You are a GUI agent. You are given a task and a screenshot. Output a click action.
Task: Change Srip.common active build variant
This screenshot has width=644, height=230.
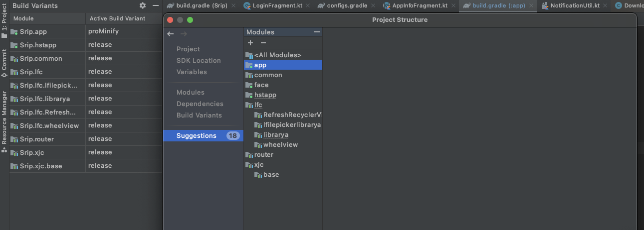pyautogui.click(x=123, y=58)
